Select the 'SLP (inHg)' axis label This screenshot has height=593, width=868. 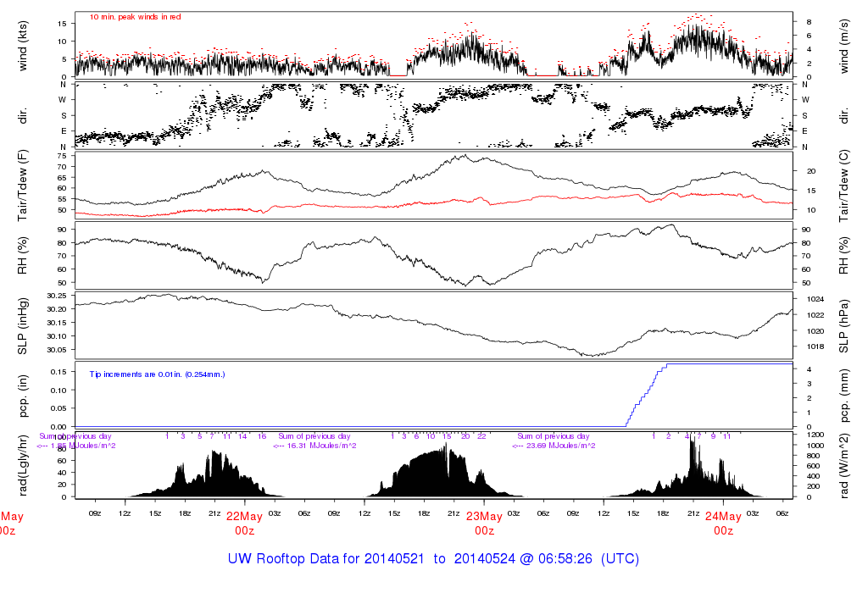coord(23,326)
